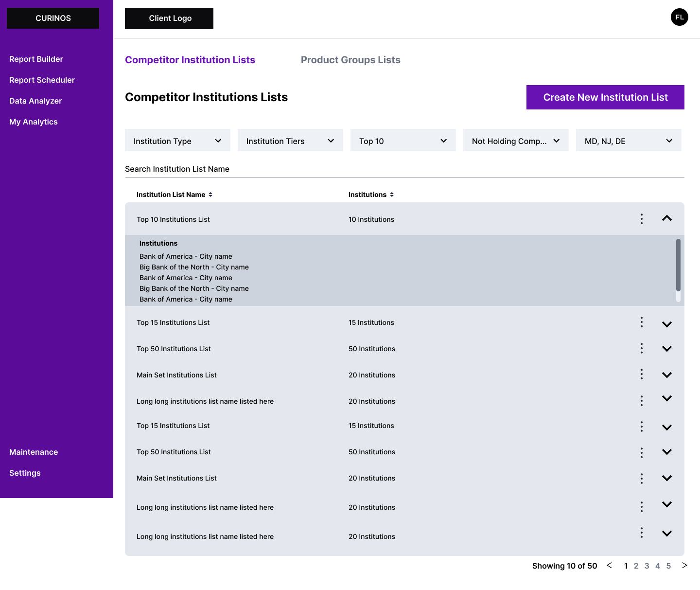Switch to Competitor Institution Lists tab
This screenshot has width=700, height=590.
[x=190, y=60]
